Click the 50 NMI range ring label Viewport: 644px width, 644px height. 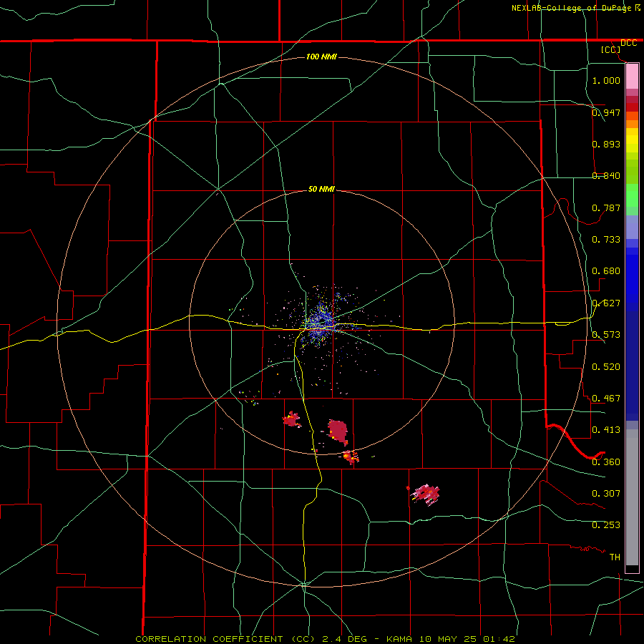click(321, 189)
